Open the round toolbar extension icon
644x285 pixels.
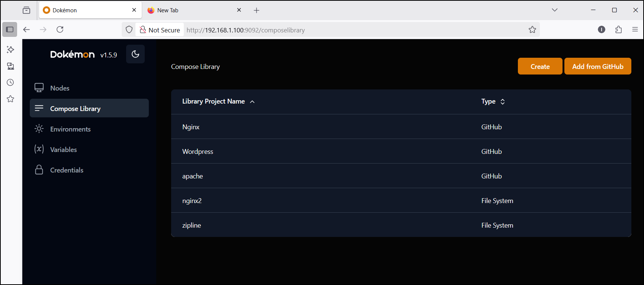602,29
